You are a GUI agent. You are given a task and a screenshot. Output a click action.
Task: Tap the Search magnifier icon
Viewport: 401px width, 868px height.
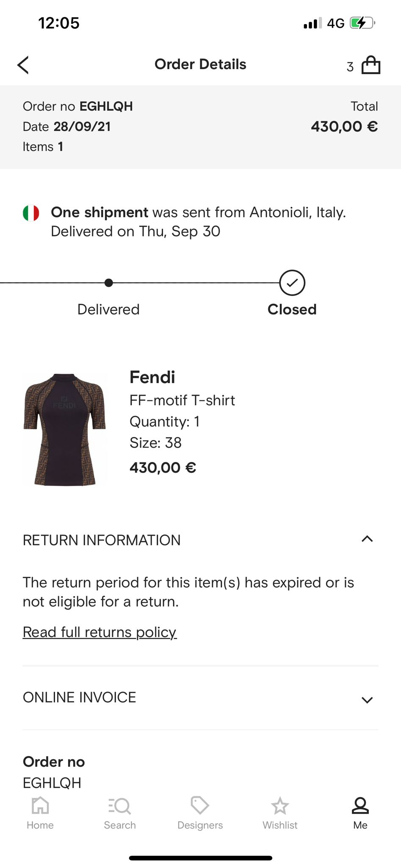(x=120, y=805)
